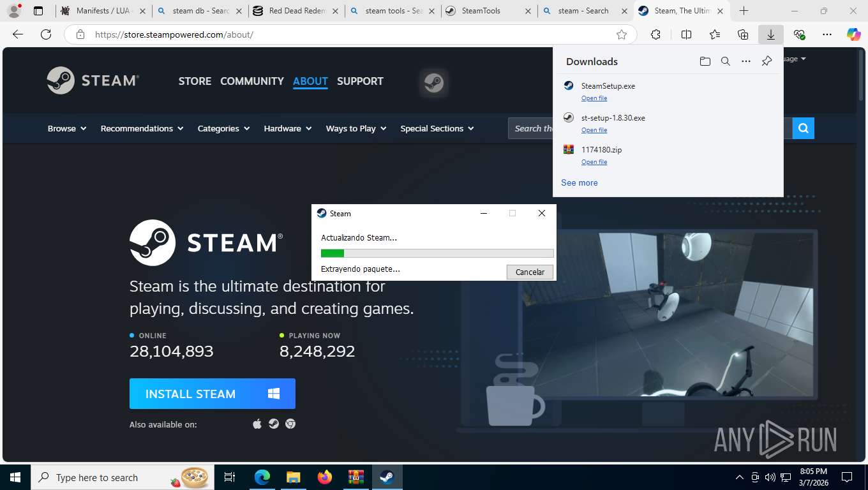Image resolution: width=868 pixels, height=490 pixels.
Task: Open the tab actions menu icon
Action: click(x=38, y=11)
